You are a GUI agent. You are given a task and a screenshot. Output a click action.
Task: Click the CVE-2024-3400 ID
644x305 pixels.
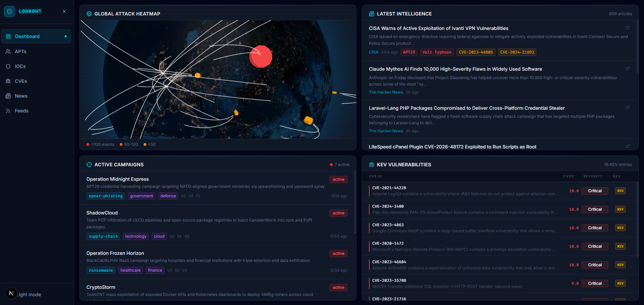click(x=388, y=206)
